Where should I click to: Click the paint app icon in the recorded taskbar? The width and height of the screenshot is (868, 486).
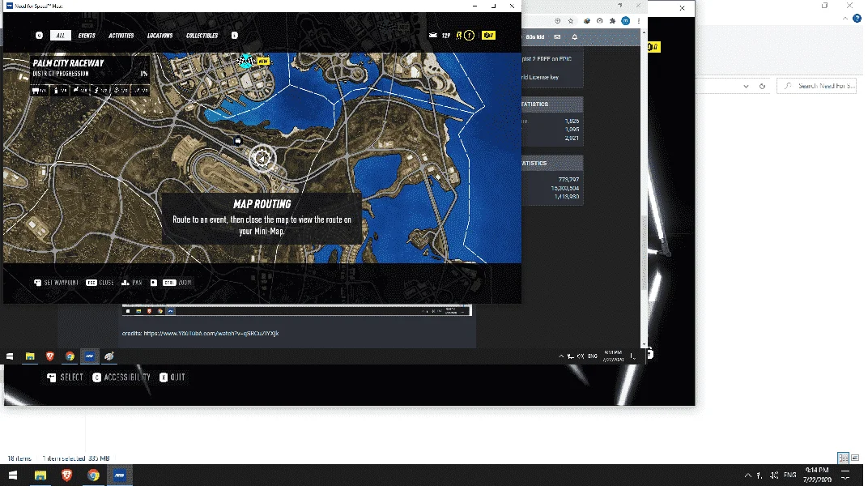tap(109, 356)
